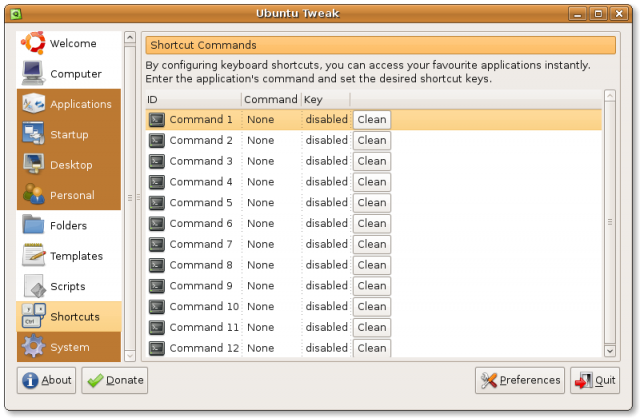Open the System gear icon
The image size is (640, 418).
33,346
